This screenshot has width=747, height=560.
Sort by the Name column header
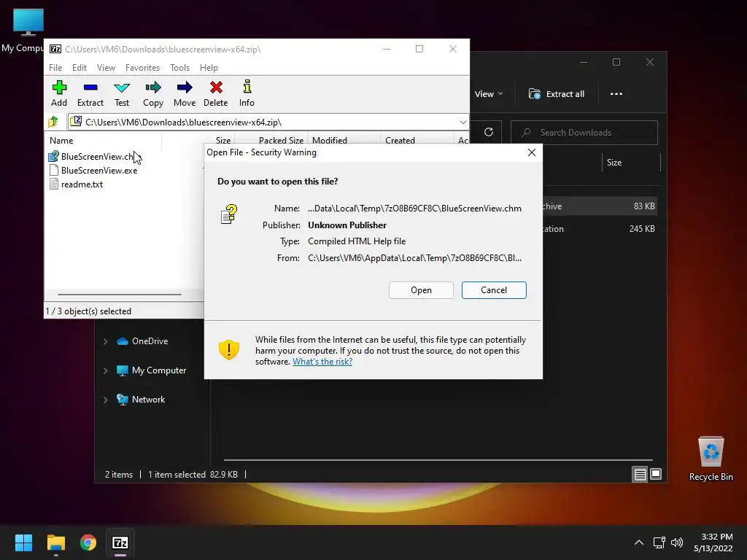pos(61,141)
